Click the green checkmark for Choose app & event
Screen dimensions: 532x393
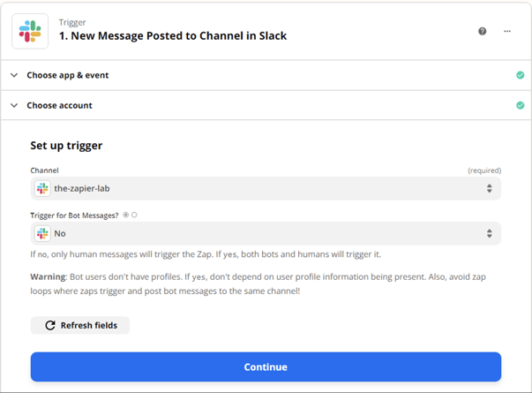tap(521, 75)
